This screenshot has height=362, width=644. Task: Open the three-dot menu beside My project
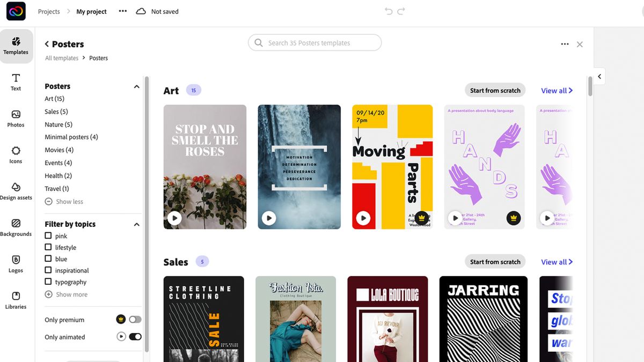click(x=122, y=11)
